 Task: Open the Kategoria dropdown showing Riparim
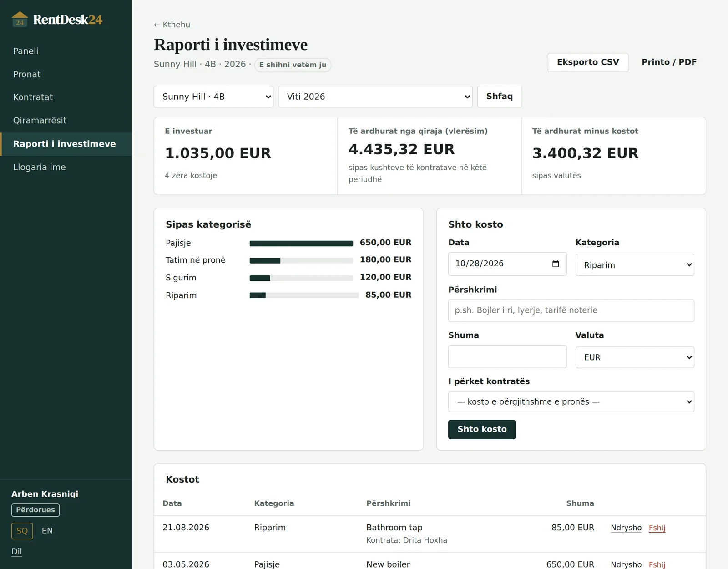tap(635, 265)
